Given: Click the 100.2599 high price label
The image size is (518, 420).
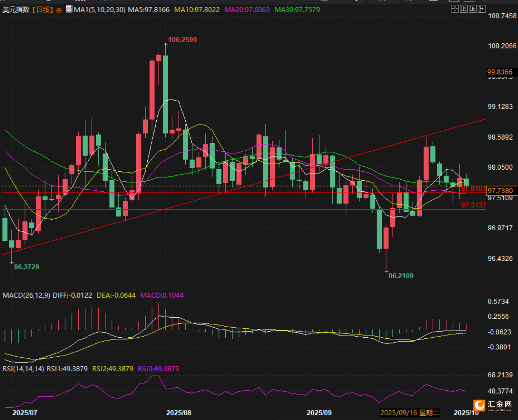Looking at the screenshot, I should [x=182, y=40].
